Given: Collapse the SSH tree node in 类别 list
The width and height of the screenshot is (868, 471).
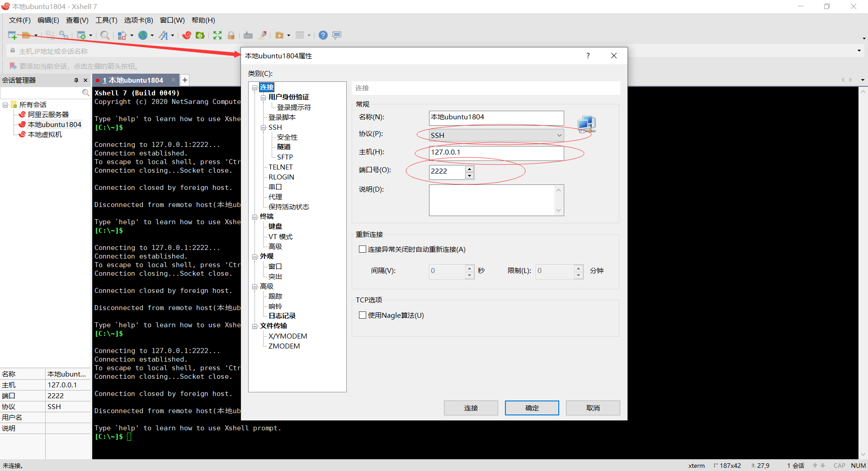Looking at the screenshot, I should 264,127.
